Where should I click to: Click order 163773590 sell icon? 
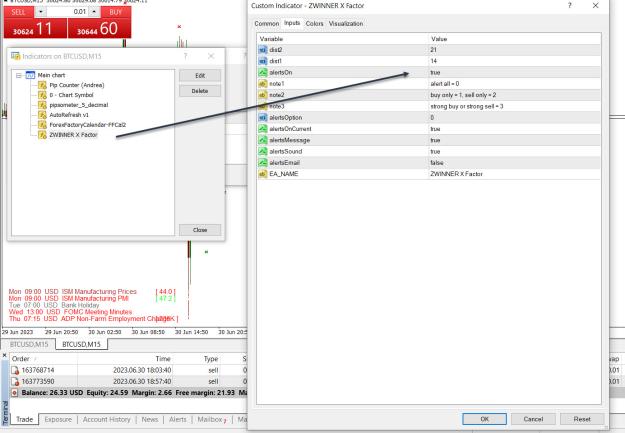15,382
